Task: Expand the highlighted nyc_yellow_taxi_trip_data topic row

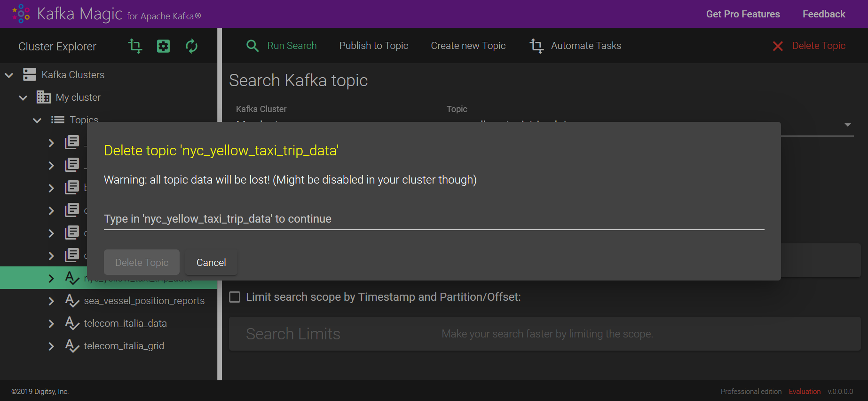Action: point(51,278)
